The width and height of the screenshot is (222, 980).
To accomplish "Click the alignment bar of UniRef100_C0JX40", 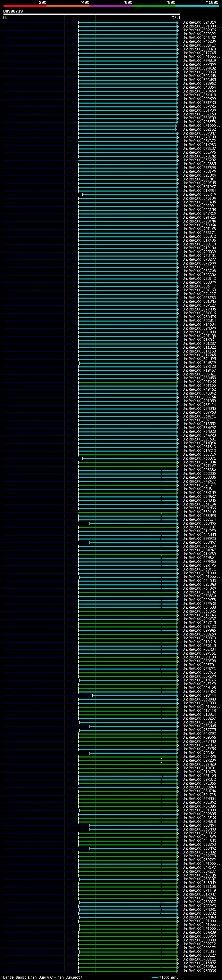I will [x=130, y=195].
